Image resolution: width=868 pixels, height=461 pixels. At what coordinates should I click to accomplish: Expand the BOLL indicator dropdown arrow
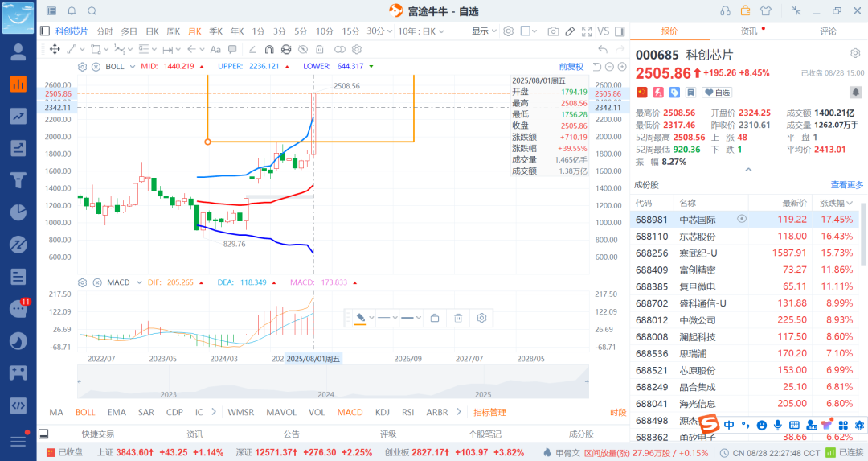point(133,67)
